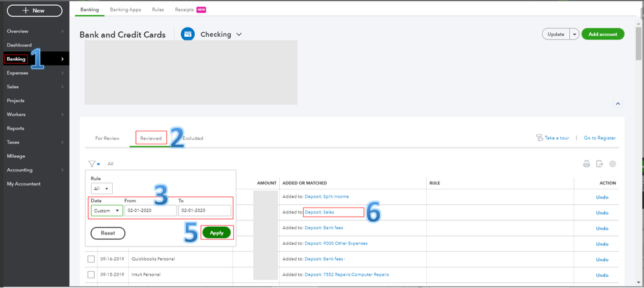Open the Update button dropdown arrow
The height and width of the screenshot is (288, 644).
574,34
